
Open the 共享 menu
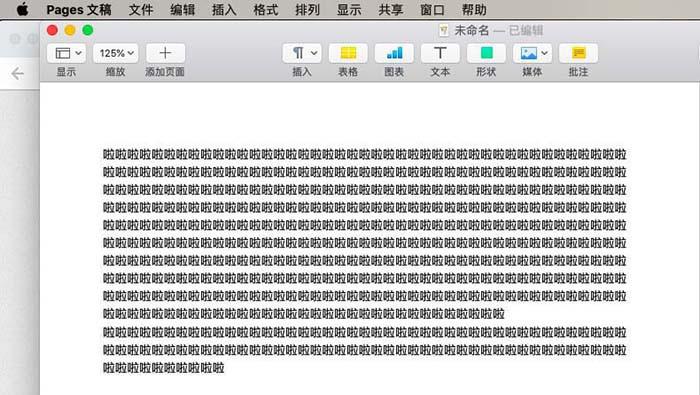coord(391,9)
